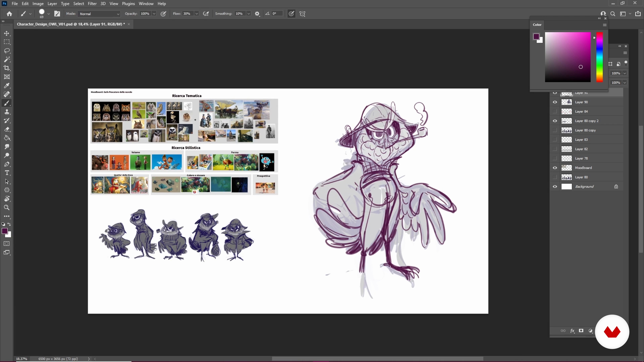Select the Zoom tool
This screenshot has width=644, height=362.
7,208
